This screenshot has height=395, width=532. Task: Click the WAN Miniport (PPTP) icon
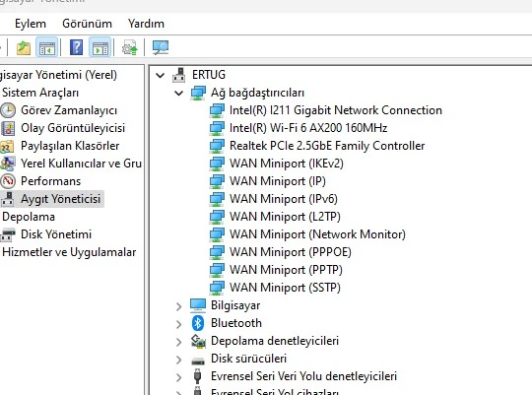pos(217,270)
